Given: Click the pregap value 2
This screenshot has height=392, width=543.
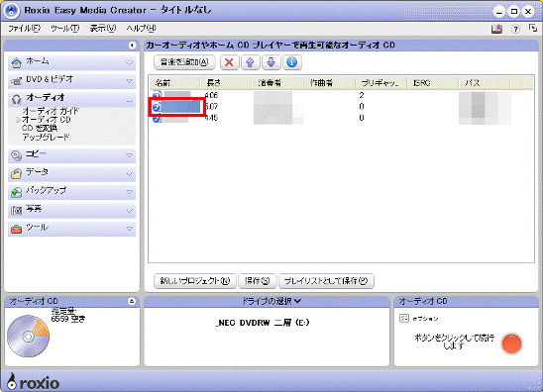Looking at the screenshot, I should 362,95.
